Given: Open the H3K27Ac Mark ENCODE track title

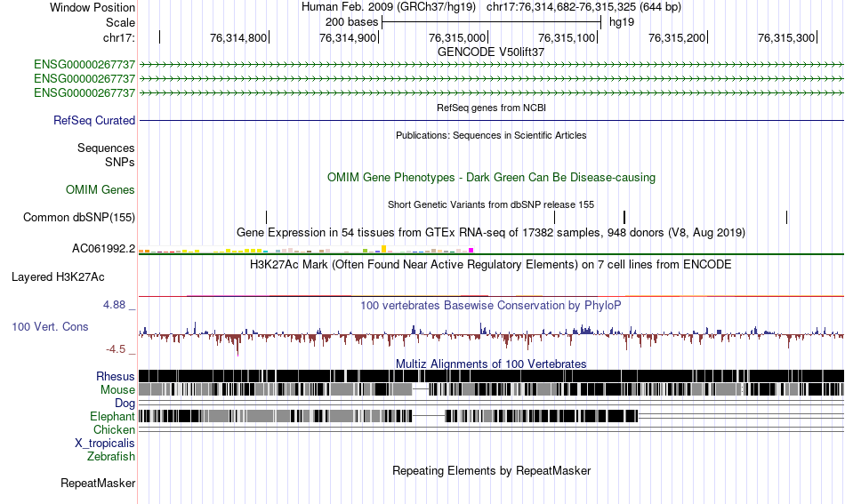Looking at the screenshot, I should [491, 264].
